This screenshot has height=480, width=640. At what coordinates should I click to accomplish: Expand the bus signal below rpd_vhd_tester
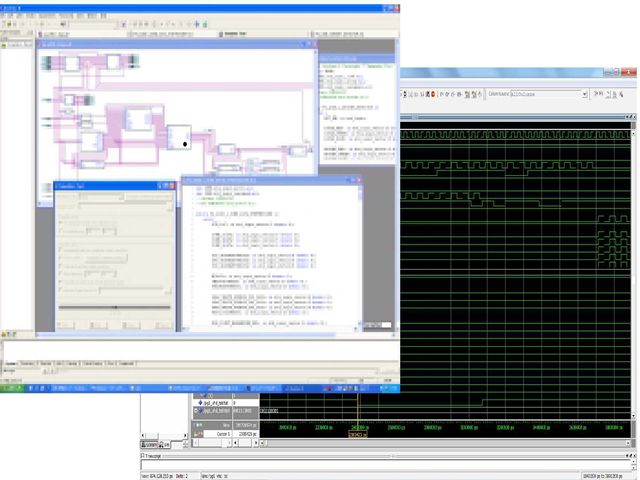tap(196, 411)
